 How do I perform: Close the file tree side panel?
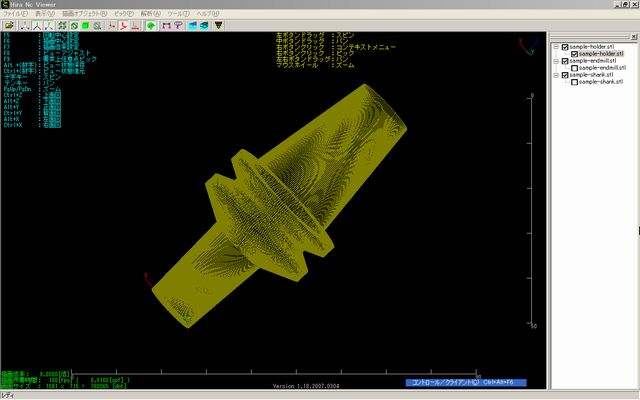pos(633,36)
